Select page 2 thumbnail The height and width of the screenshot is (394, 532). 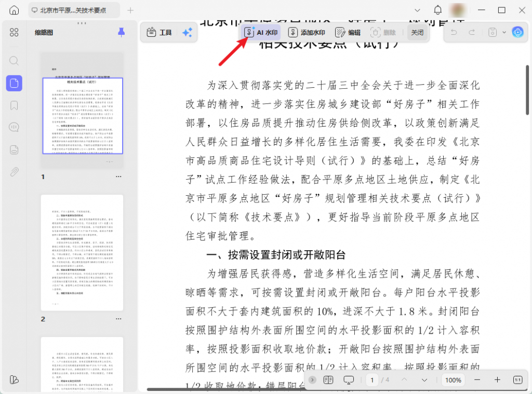[x=82, y=253]
